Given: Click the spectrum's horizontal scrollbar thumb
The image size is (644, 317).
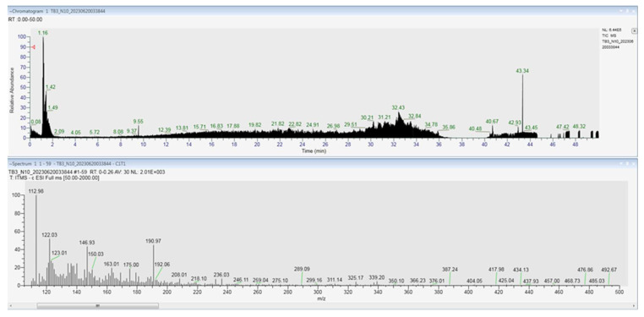Looking at the screenshot, I should [x=98, y=305].
